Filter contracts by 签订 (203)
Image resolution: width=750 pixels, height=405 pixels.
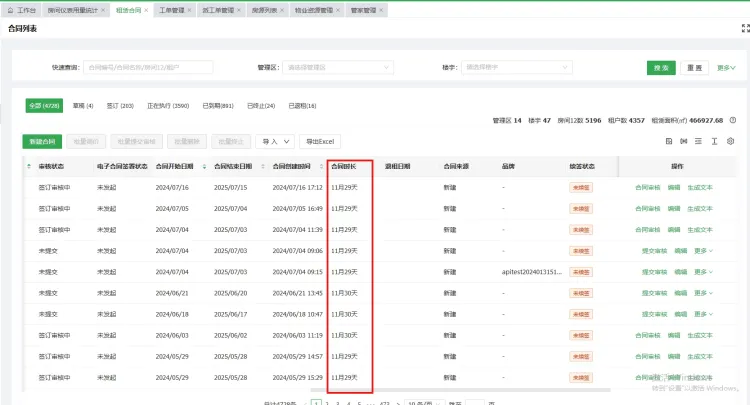(x=120, y=106)
